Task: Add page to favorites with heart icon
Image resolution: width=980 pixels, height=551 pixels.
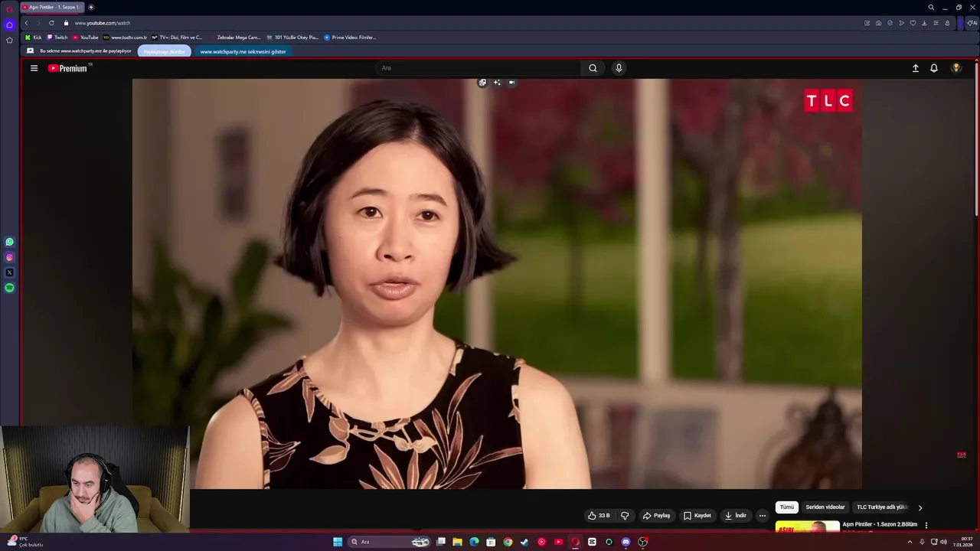Action: click(x=913, y=23)
